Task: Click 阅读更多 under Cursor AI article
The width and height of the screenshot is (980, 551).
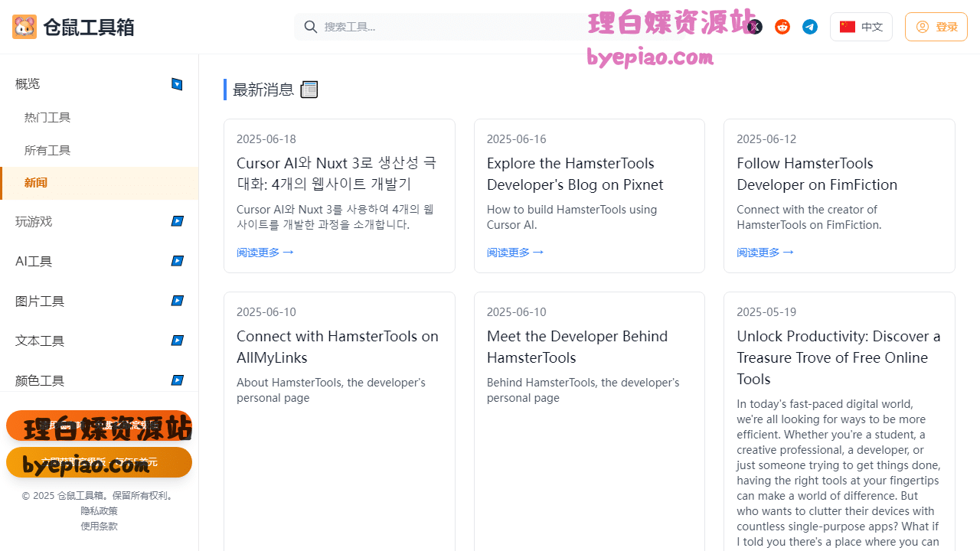Action: coord(265,252)
